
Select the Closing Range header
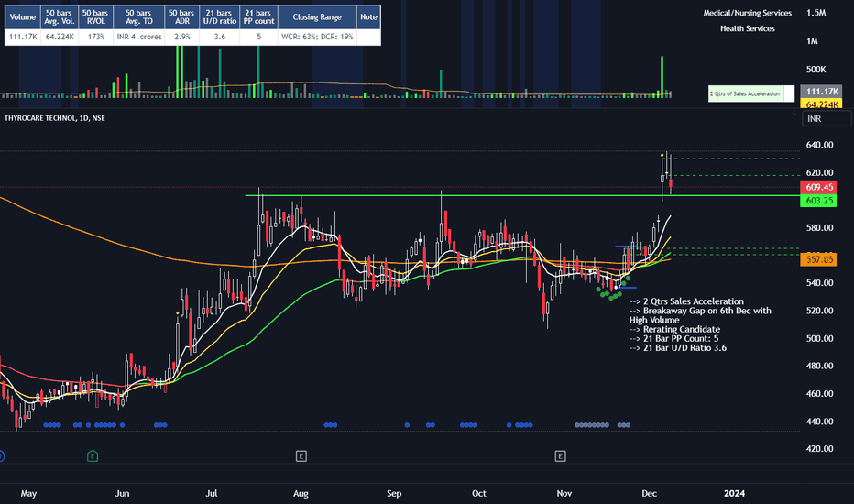pos(317,16)
